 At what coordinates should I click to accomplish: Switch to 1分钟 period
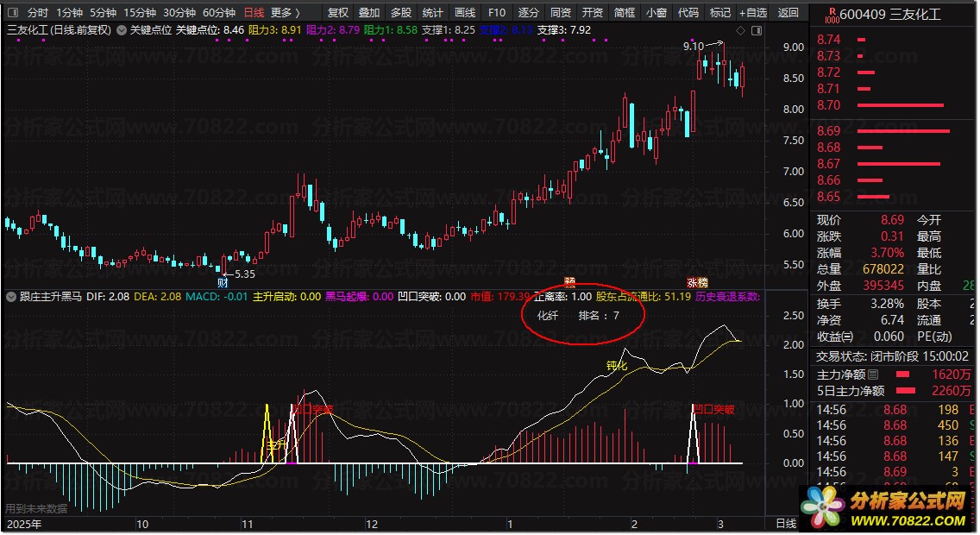pos(69,12)
